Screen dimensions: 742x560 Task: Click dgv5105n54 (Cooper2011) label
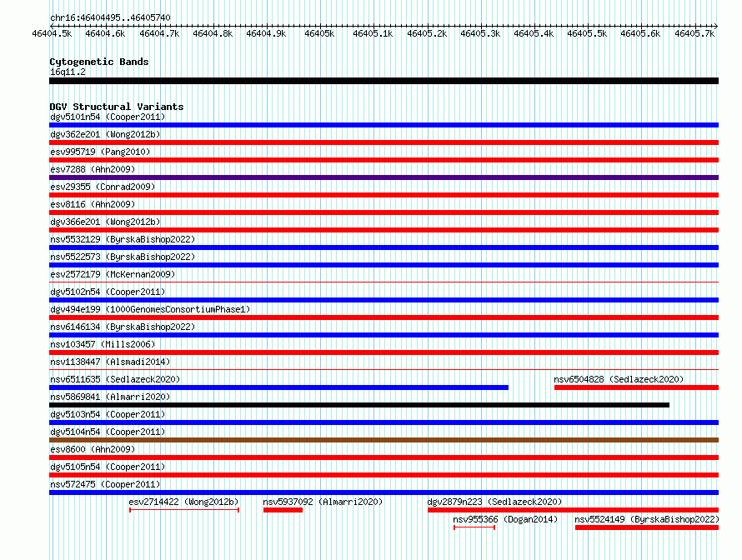108,467
